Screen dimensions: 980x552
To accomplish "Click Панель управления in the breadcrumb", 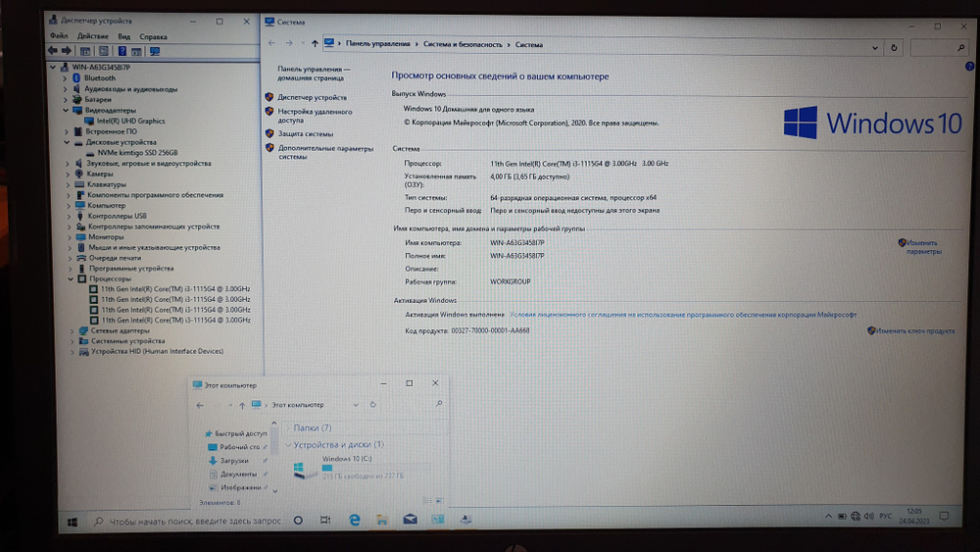I will pos(377,44).
